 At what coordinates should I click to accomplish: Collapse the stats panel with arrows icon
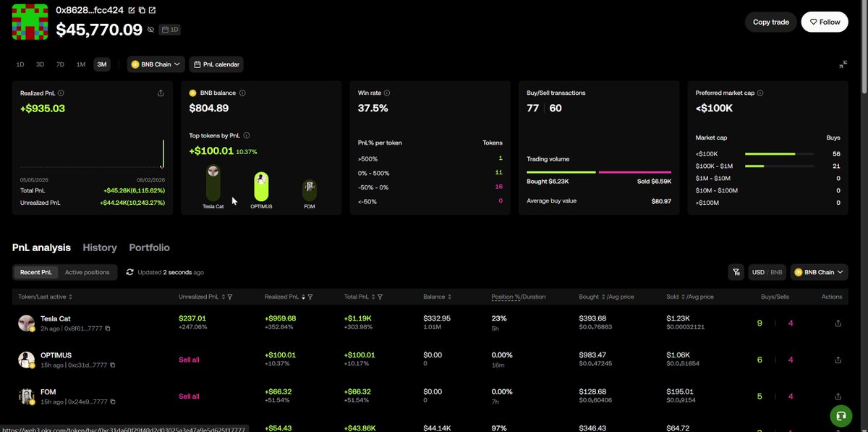click(843, 64)
